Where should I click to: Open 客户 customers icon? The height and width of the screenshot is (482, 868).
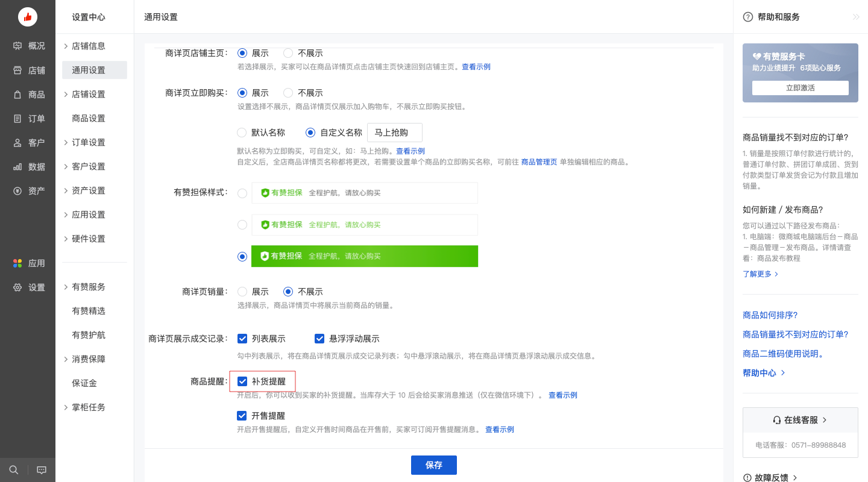point(17,142)
